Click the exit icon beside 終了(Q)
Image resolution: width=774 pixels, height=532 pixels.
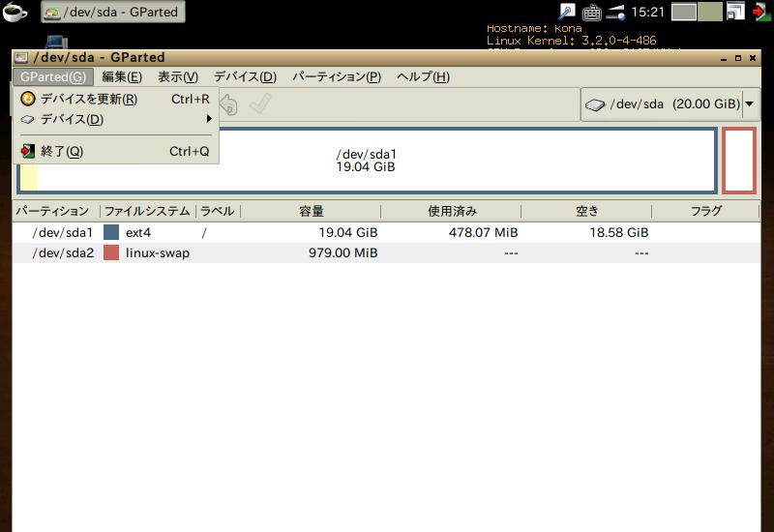coord(28,151)
